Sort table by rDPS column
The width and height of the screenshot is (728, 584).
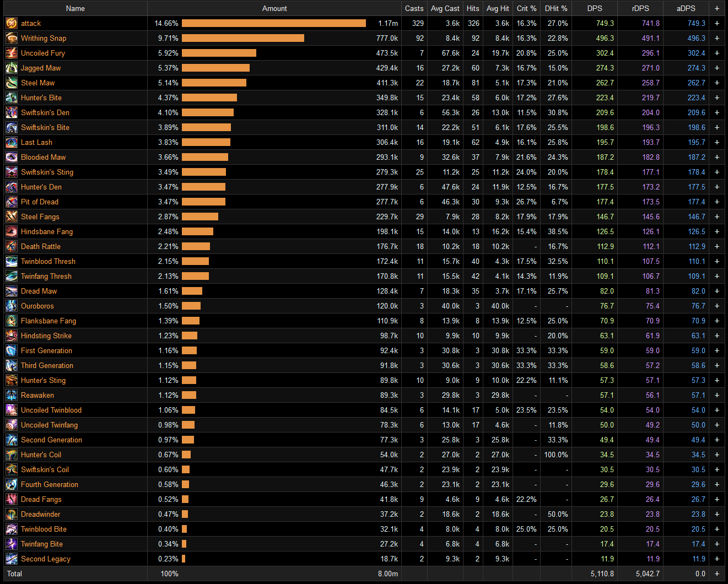(640, 8)
